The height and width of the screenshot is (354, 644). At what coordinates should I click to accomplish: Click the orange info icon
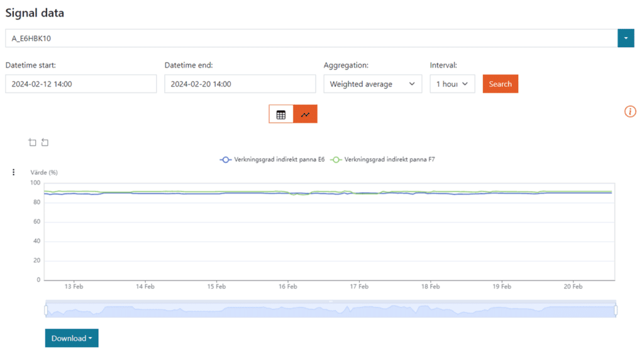(630, 111)
